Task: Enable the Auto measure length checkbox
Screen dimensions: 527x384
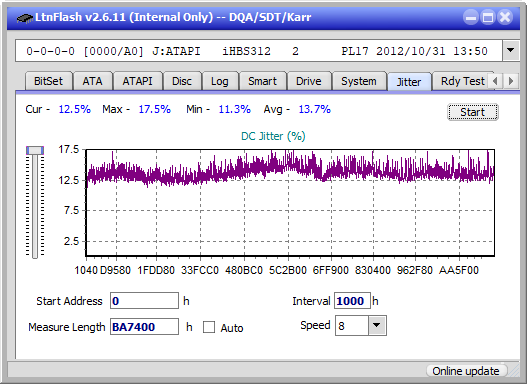Action: 209,327
